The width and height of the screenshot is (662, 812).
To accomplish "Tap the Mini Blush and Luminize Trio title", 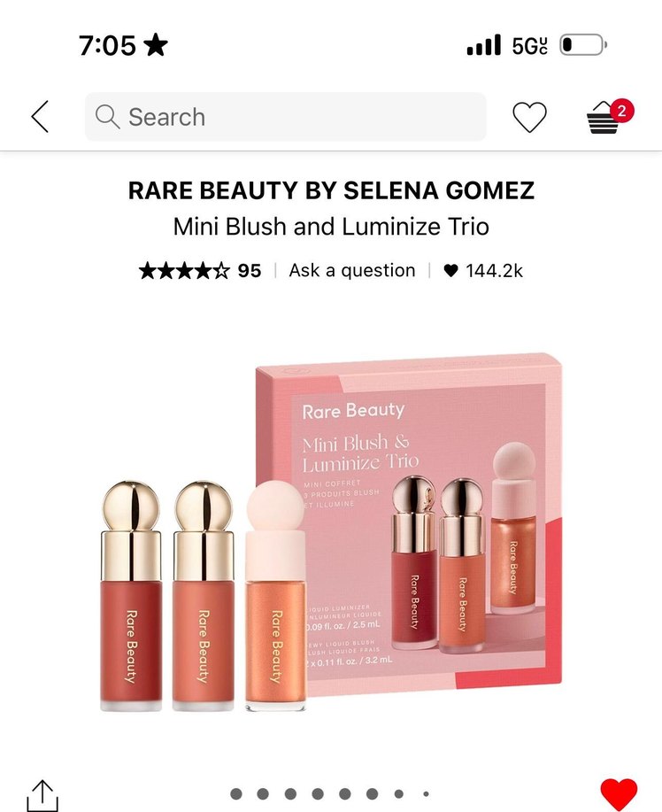I will pyautogui.click(x=331, y=227).
